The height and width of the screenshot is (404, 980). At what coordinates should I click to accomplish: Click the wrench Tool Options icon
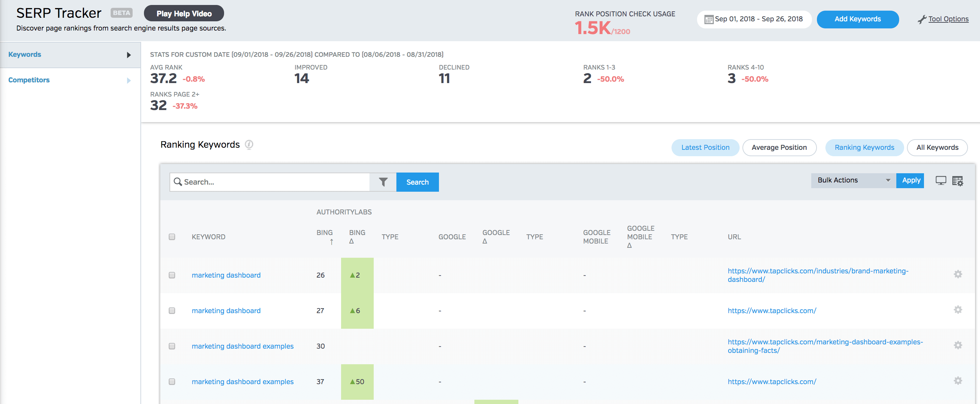[921, 20]
